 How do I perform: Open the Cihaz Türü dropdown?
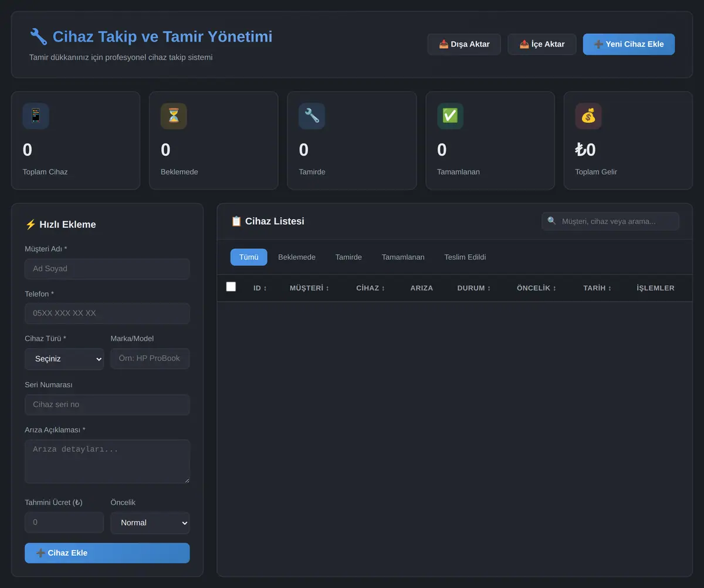[65, 359]
